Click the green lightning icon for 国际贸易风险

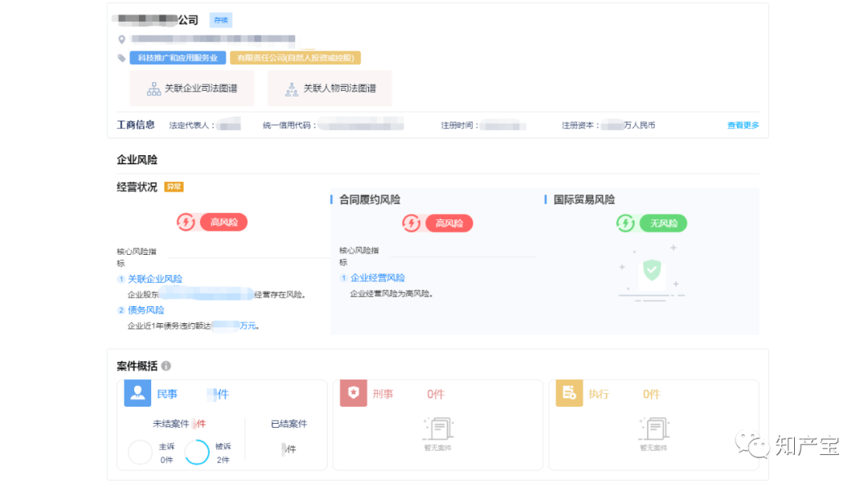[625, 223]
